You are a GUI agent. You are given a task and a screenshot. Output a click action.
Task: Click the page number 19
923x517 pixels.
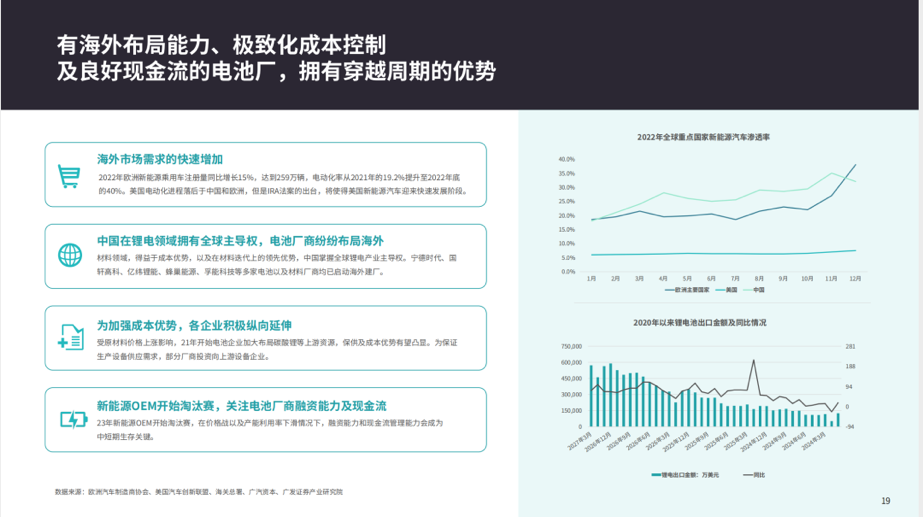click(x=885, y=501)
